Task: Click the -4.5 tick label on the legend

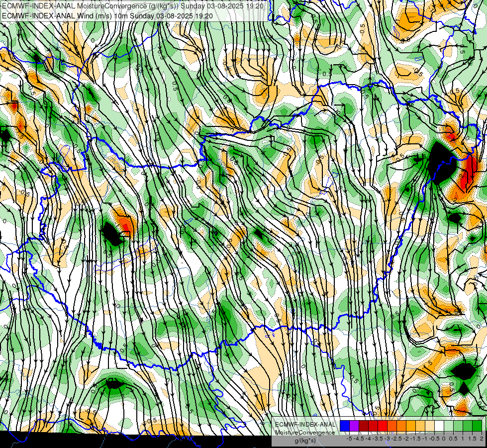Action: (359, 439)
